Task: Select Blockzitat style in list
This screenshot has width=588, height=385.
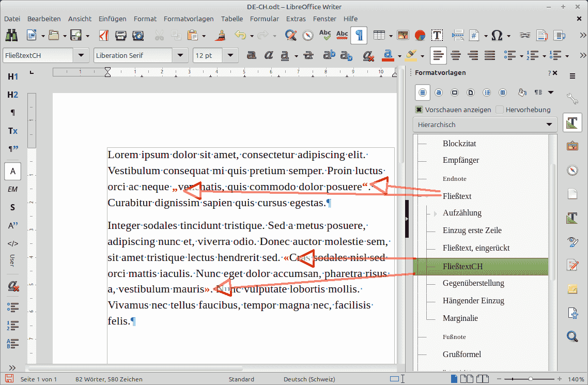Action: (459, 144)
